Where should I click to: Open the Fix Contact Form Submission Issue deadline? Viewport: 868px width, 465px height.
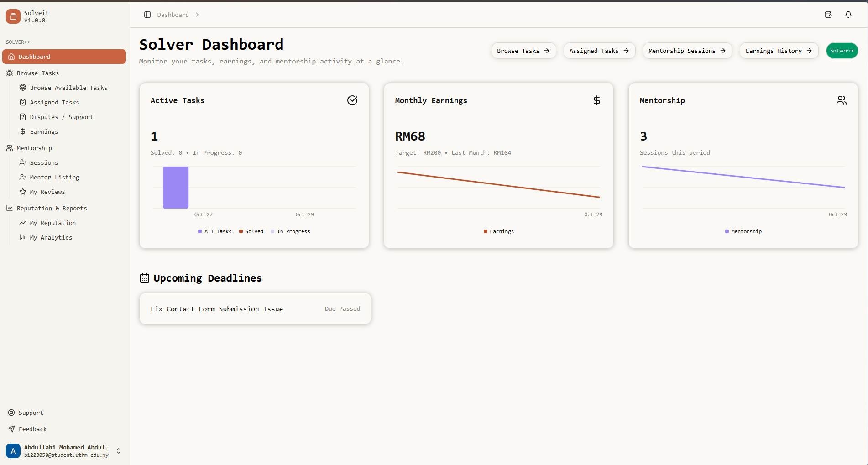255,308
